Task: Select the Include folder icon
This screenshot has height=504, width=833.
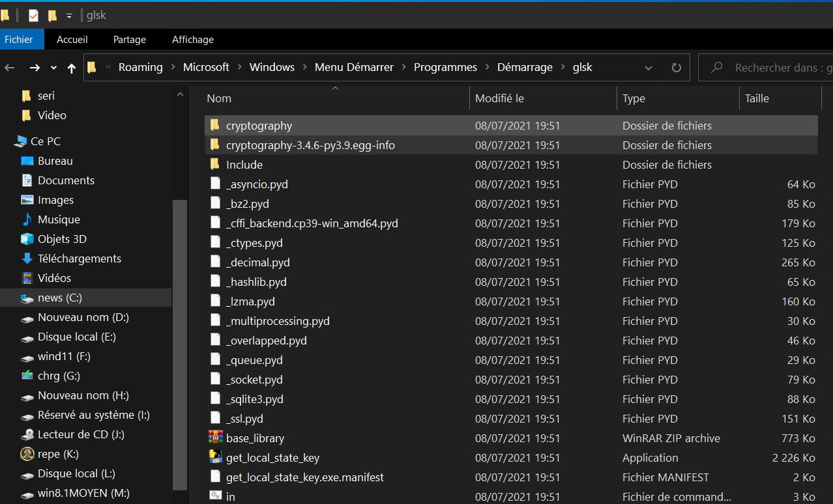Action: click(214, 164)
